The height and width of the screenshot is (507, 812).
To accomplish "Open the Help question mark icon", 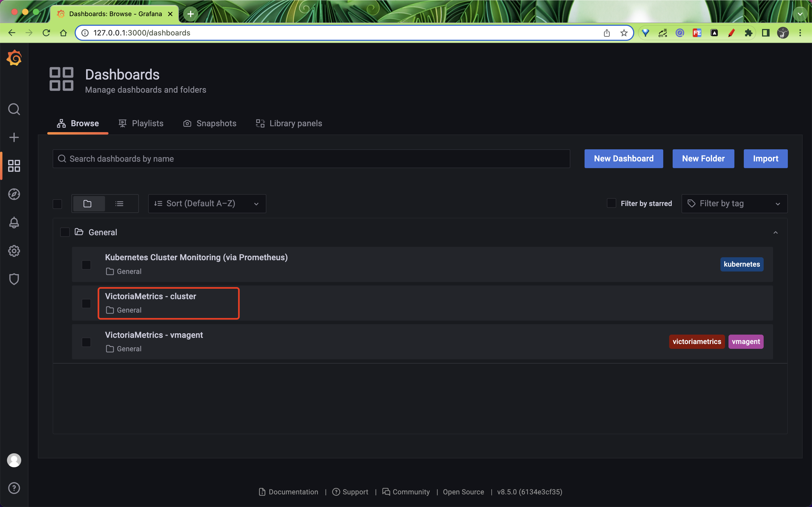I will coord(14,488).
